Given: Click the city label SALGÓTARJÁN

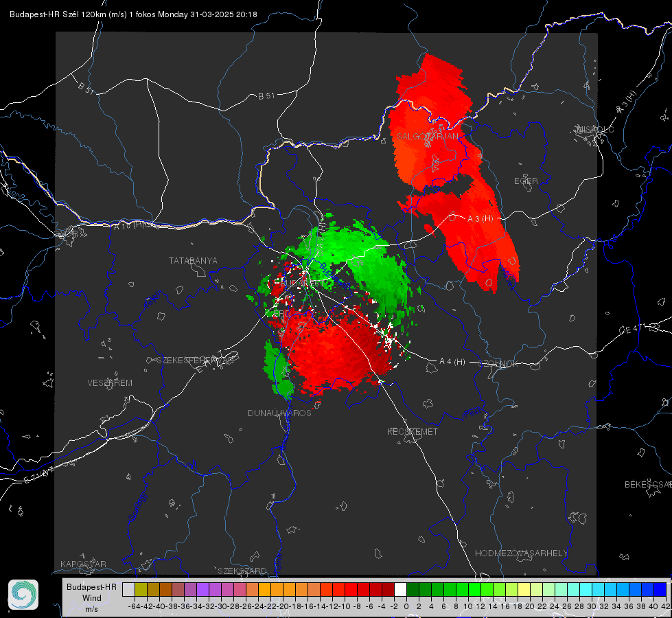Looking at the screenshot, I should [427, 137].
